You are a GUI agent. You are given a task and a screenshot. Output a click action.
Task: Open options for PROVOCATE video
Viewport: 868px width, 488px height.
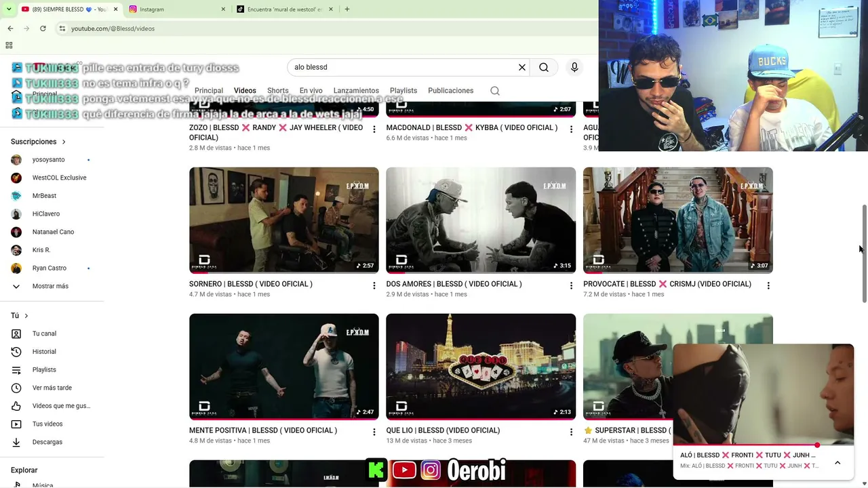coord(768,286)
